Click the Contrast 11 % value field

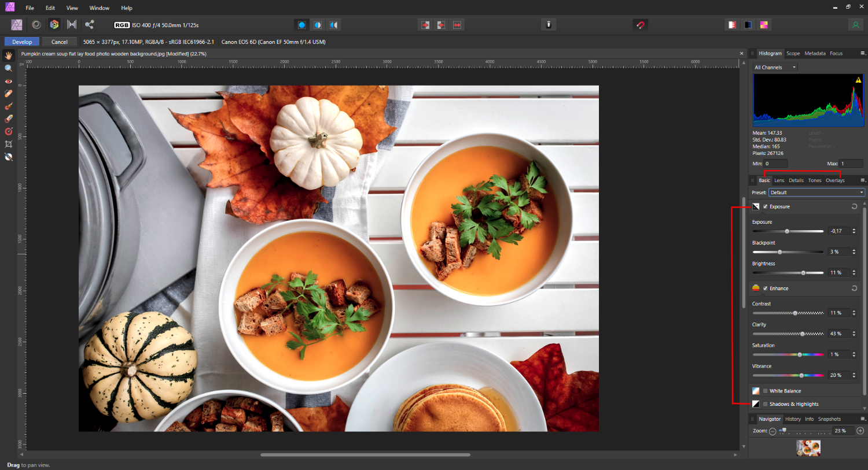[x=839, y=313]
